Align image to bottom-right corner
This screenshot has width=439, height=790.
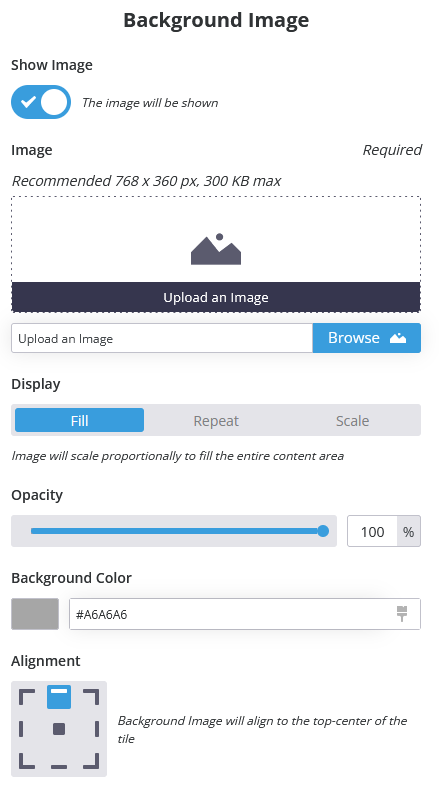click(x=91, y=761)
